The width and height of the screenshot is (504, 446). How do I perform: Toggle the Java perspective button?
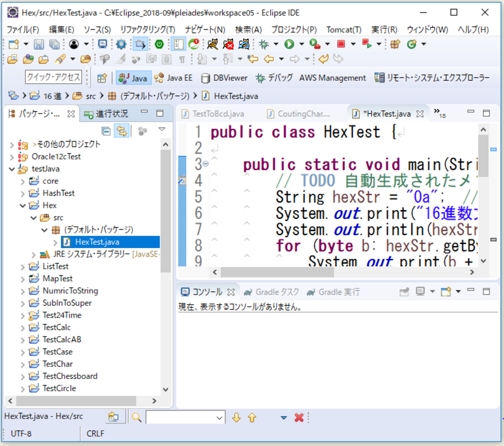[x=133, y=78]
